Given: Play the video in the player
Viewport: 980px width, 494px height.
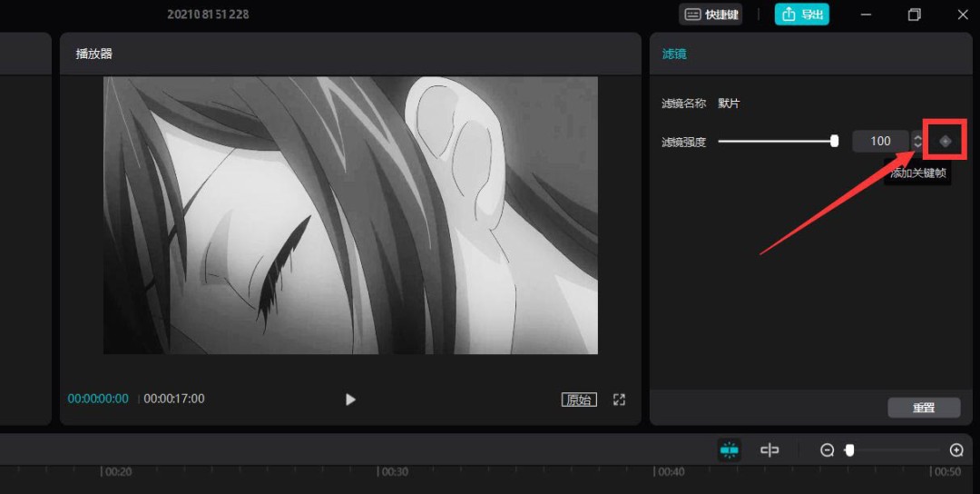Looking at the screenshot, I should pyautogui.click(x=350, y=399).
